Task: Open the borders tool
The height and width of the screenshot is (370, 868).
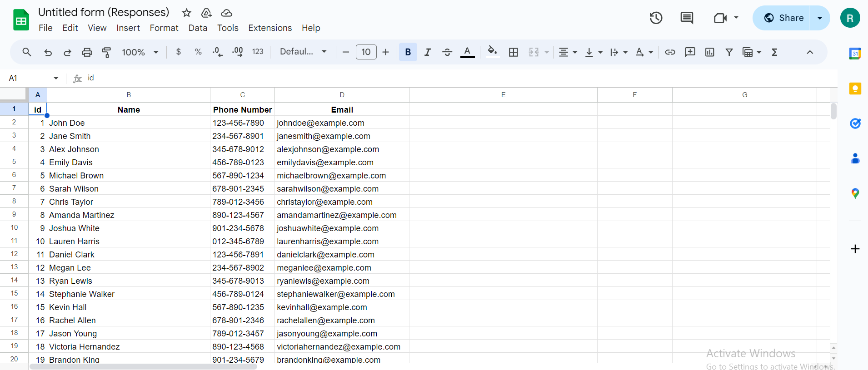Action: (x=513, y=52)
